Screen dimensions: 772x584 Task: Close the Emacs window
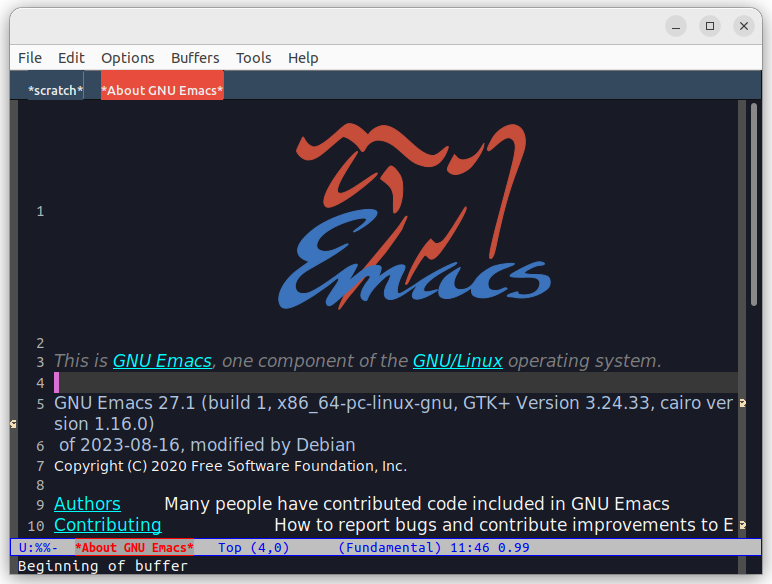point(744,26)
